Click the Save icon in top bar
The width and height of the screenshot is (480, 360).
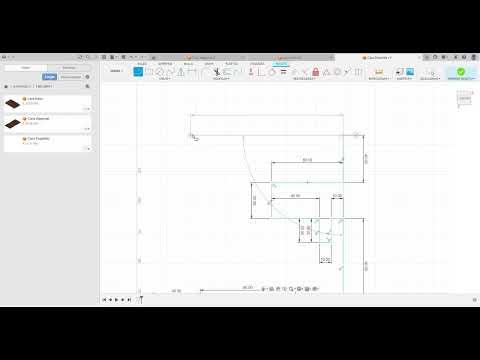coord(123,57)
